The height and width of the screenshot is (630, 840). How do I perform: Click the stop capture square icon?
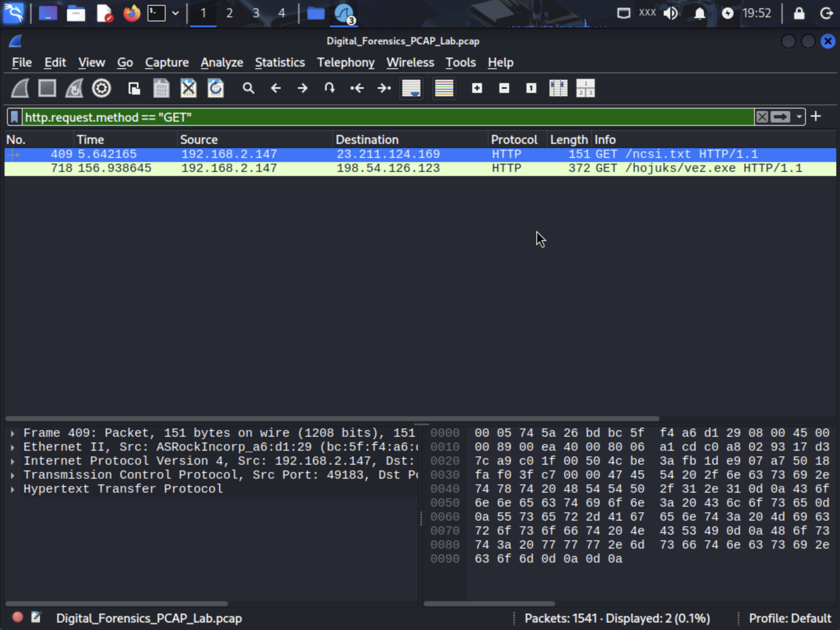(x=47, y=88)
